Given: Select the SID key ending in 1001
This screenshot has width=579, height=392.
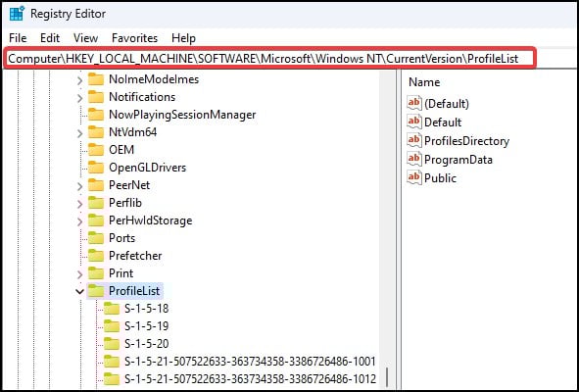Looking at the screenshot, I should point(250,361).
